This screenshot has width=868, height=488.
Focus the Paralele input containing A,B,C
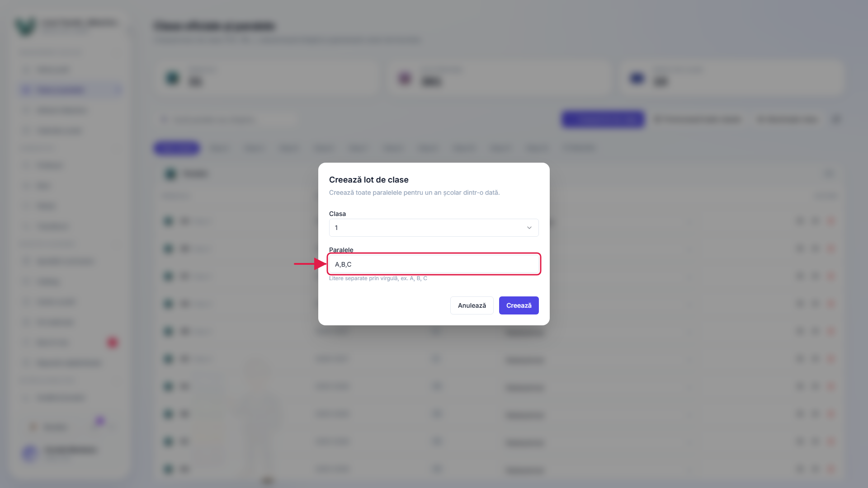tap(434, 264)
